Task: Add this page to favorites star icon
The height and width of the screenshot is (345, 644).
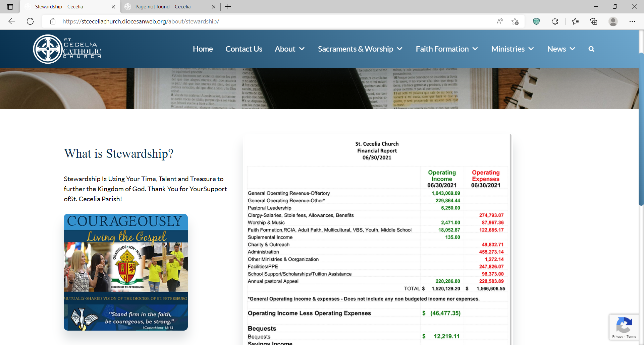Action: tap(515, 21)
